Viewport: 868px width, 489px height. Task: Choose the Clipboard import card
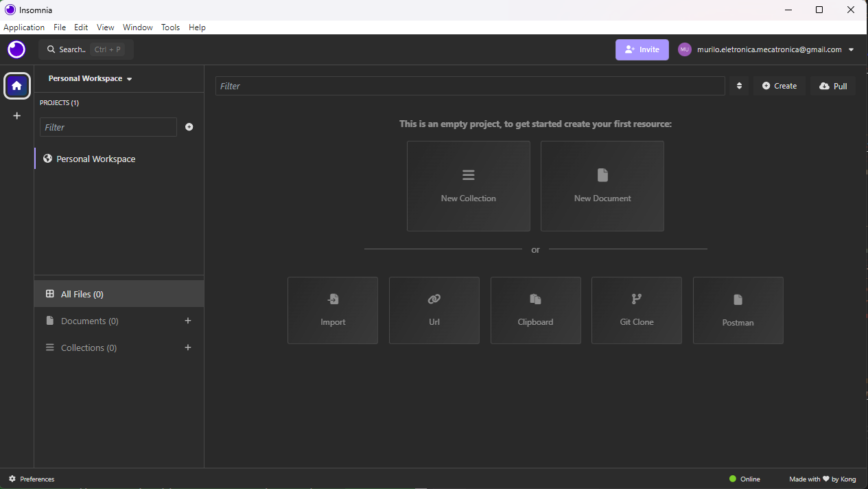[536, 310]
